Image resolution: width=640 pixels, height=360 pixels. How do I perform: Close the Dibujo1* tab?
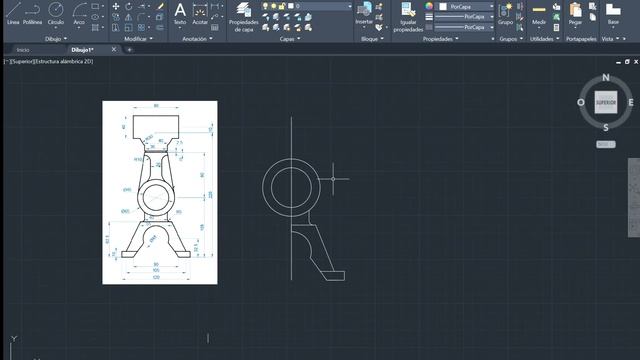click(x=114, y=49)
